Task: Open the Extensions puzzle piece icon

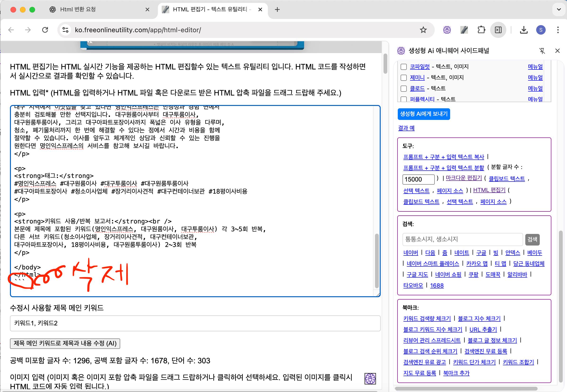Action: (x=481, y=30)
